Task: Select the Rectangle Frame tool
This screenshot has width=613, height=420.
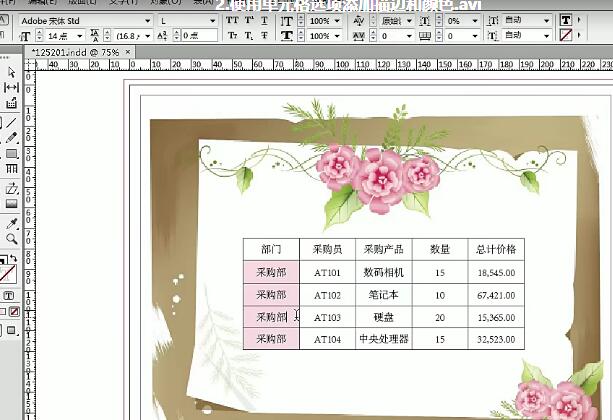Action: click(11, 154)
